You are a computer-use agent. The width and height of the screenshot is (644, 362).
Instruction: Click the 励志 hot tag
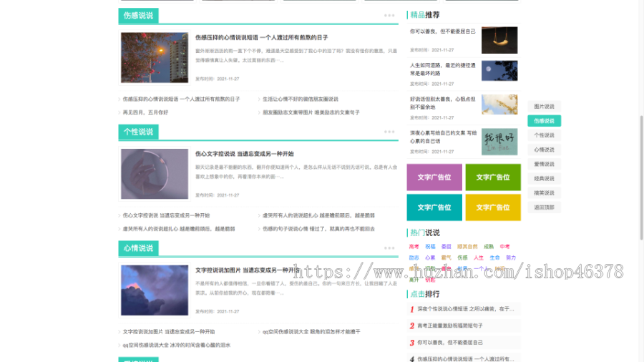[x=414, y=258]
